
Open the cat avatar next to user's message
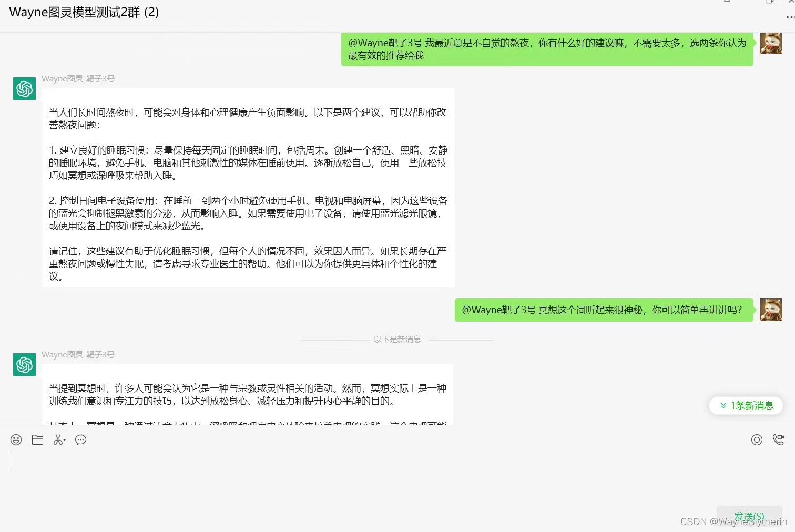(x=771, y=43)
